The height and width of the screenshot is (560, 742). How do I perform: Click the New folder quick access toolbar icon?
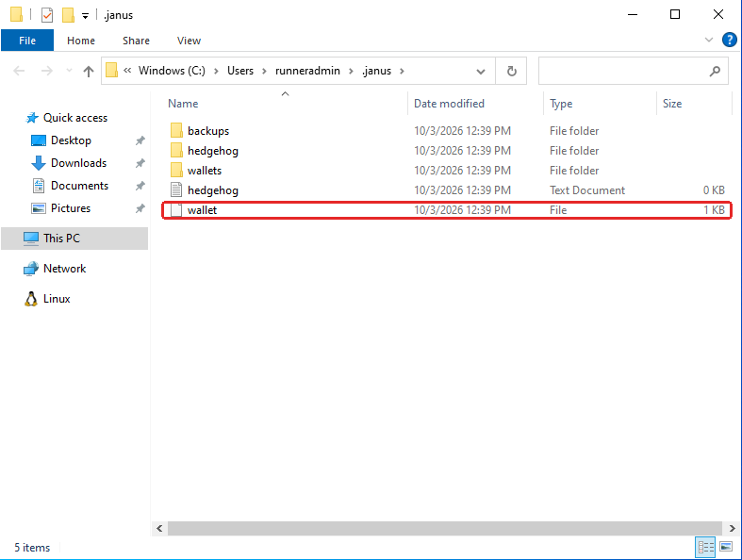(x=68, y=15)
